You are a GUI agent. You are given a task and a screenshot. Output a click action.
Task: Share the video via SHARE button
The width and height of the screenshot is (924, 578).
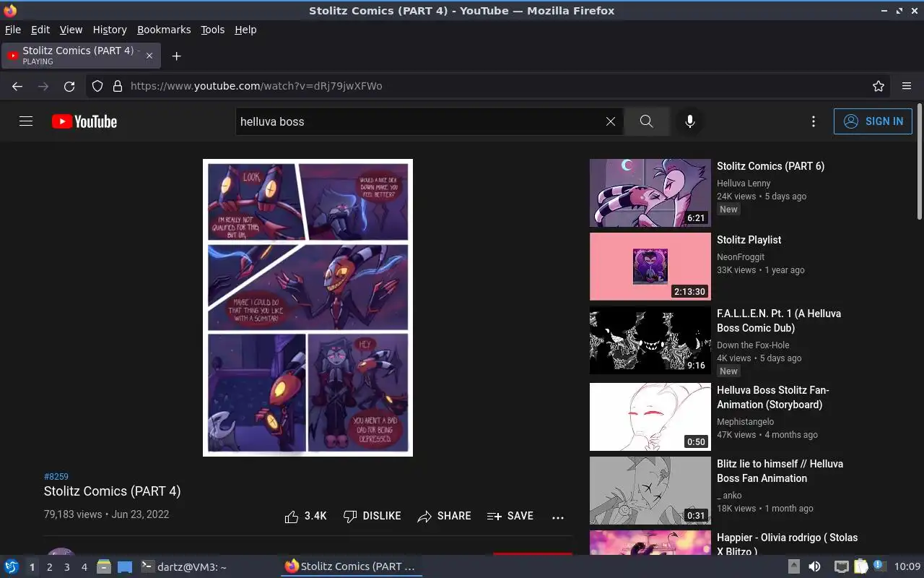(444, 516)
